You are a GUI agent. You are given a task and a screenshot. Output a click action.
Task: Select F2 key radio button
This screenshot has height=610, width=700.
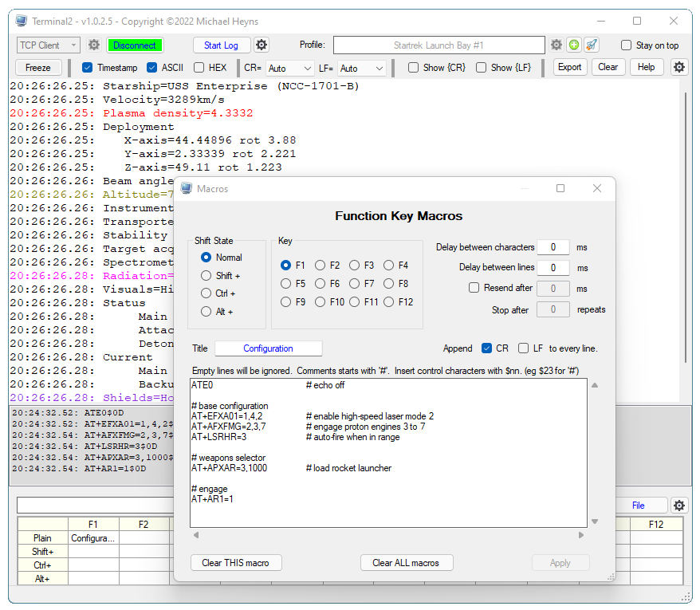(320, 266)
